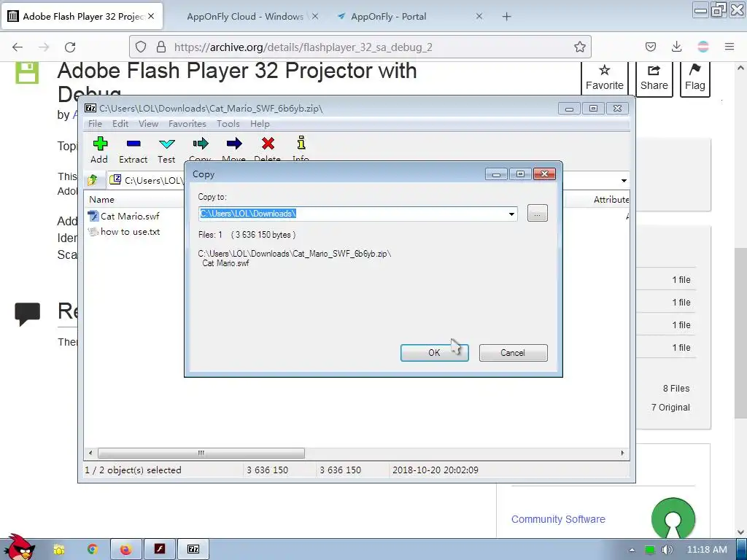
Task: Click the shield tracking protection icon
Action: (x=141, y=47)
